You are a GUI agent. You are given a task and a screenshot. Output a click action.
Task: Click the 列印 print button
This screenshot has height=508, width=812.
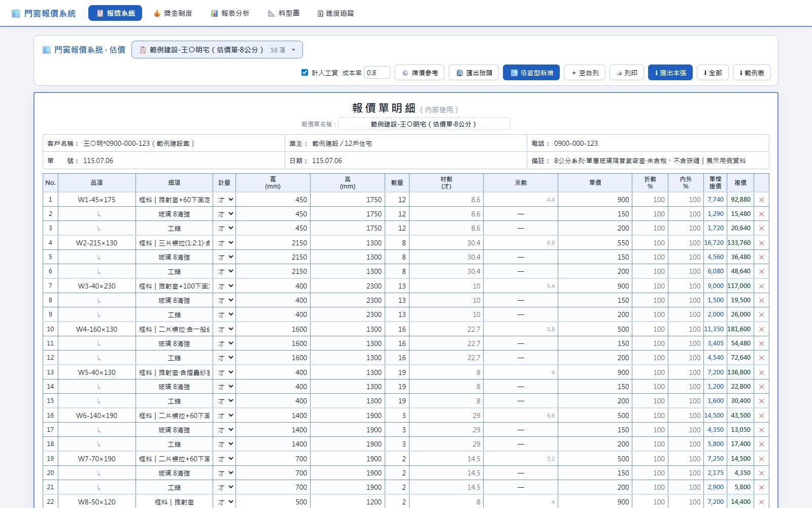point(627,73)
